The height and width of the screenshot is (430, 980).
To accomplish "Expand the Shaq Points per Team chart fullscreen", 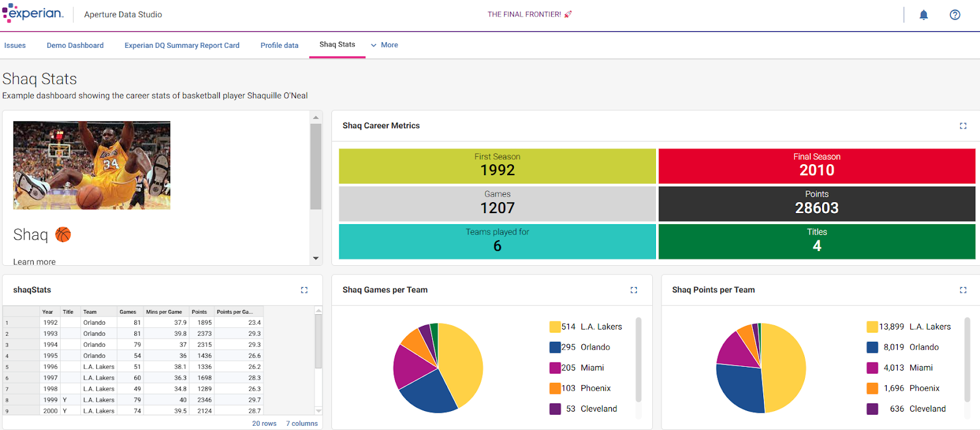I will click(963, 290).
